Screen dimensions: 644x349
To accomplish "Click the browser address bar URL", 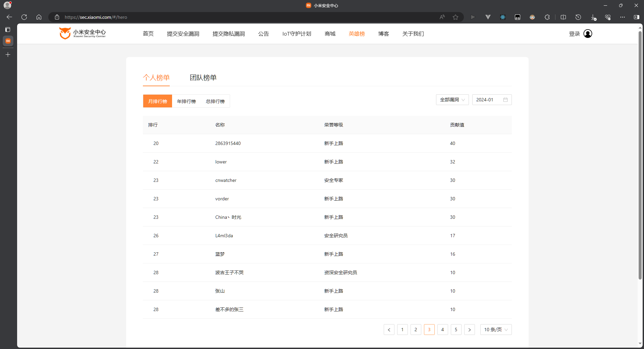I will coord(96,17).
